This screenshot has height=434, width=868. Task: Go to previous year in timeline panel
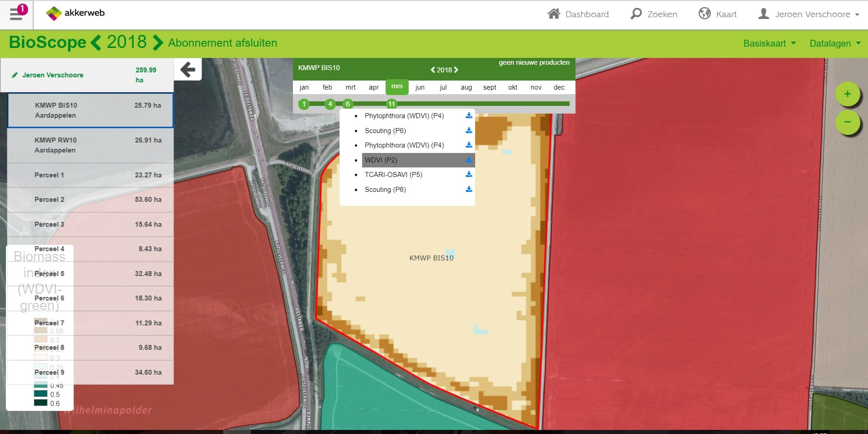433,70
